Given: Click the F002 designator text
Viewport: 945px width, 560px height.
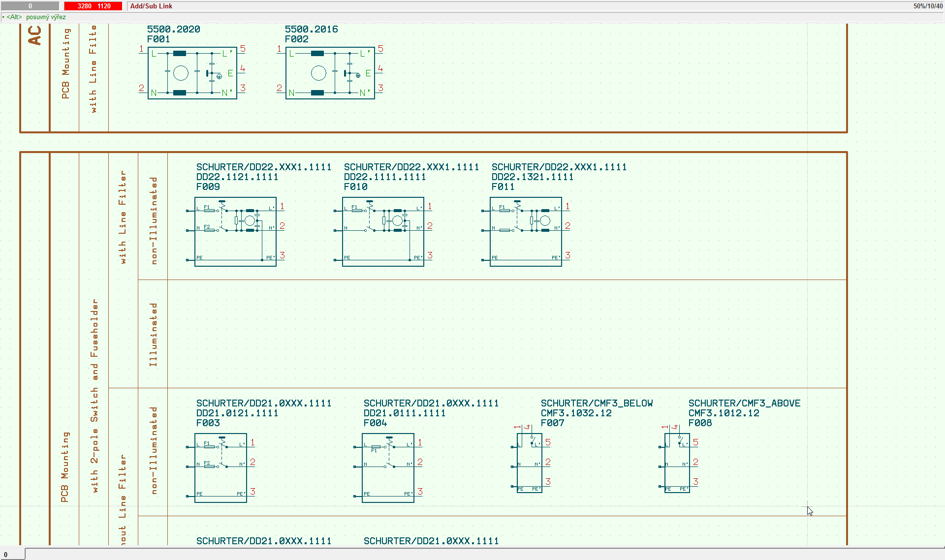Looking at the screenshot, I should coord(296,39).
